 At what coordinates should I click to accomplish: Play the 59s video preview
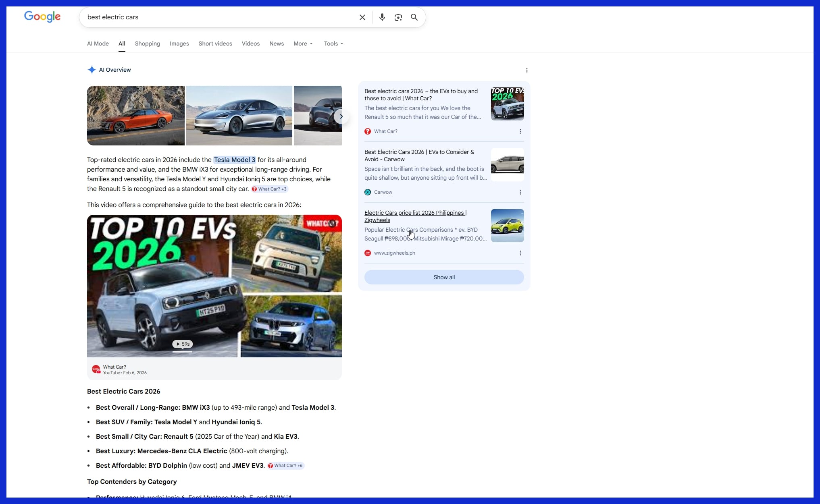pos(183,344)
